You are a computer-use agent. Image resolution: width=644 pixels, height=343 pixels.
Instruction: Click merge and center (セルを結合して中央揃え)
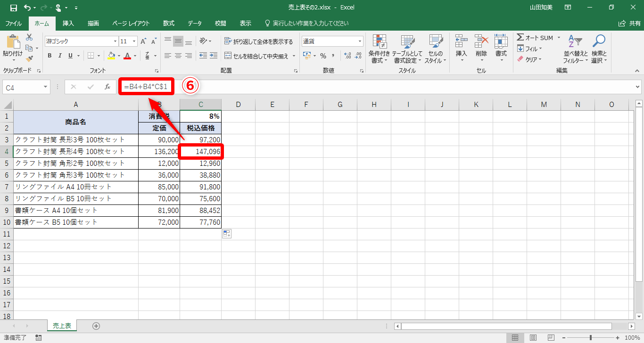pyautogui.click(x=257, y=56)
